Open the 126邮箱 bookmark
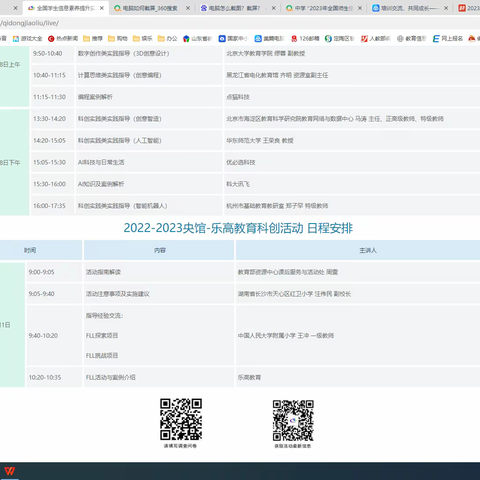480x480 pixels. [x=305, y=39]
